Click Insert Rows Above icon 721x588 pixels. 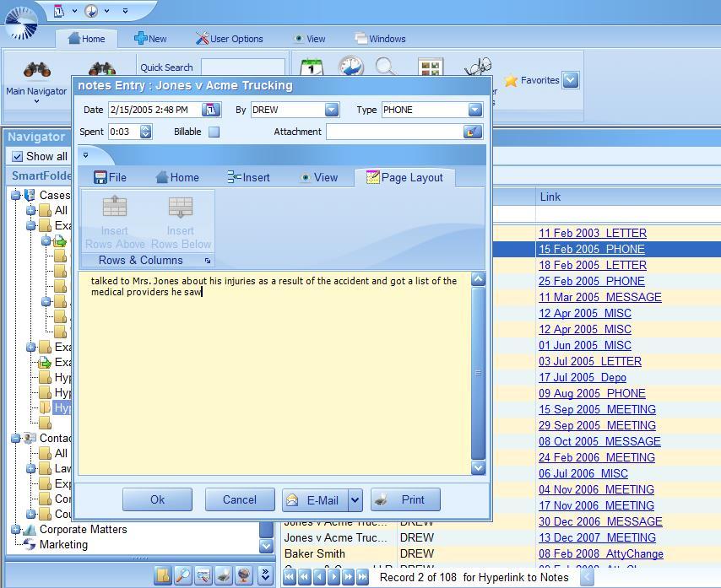point(115,206)
